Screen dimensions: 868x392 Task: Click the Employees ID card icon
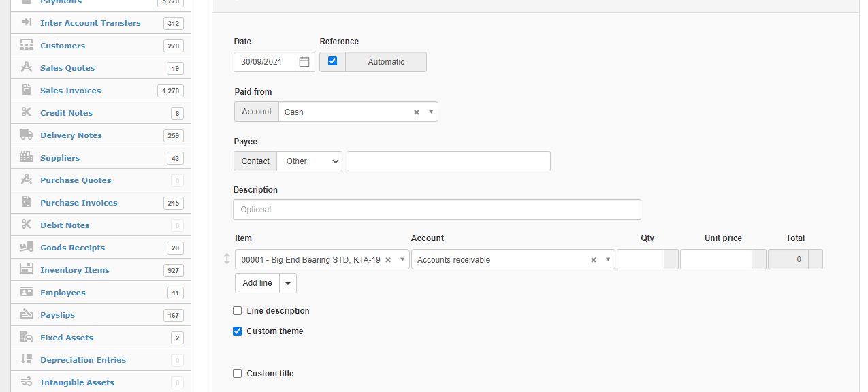[27, 293]
